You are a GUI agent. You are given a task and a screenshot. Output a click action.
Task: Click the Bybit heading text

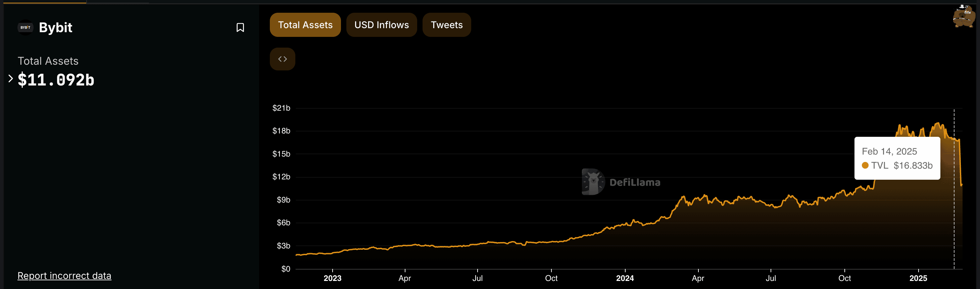(55, 27)
